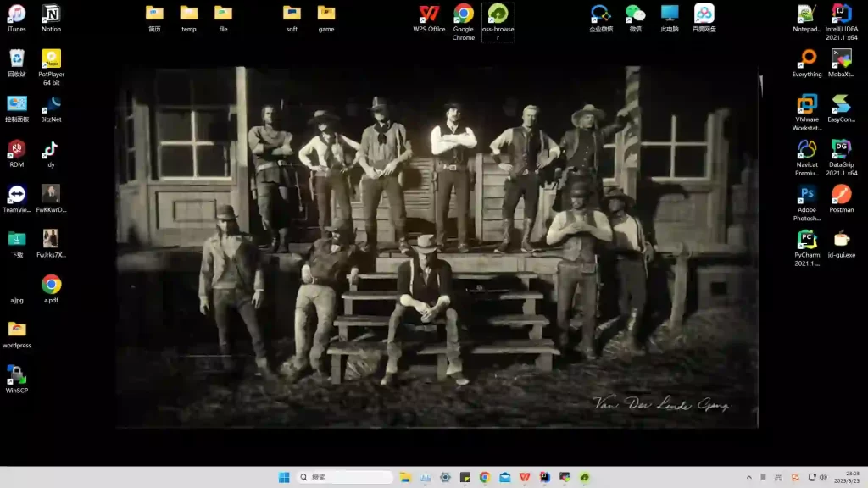Select the FwJrks7X image file thumbnail
Screen dimensions: 868x488
coord(51,245)
